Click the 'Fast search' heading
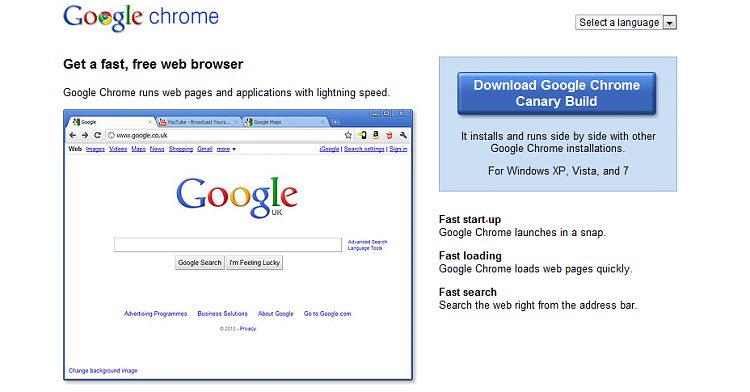The height and width of the screenshot is (392, 750). 468,292
